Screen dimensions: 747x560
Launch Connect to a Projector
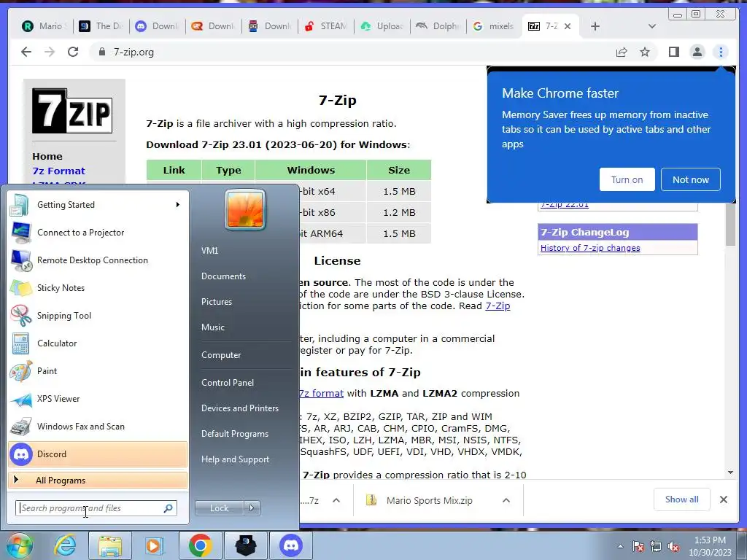click(x=98, y=233)
